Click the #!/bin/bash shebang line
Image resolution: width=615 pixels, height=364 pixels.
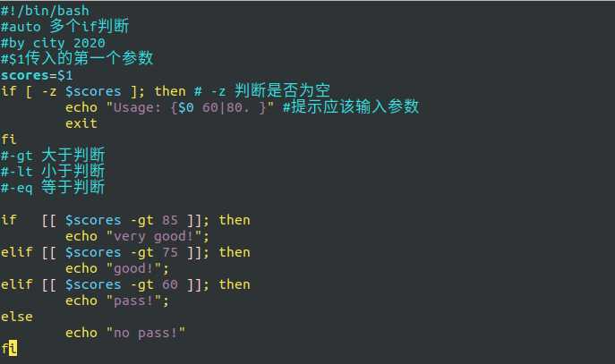pos(45,11)
